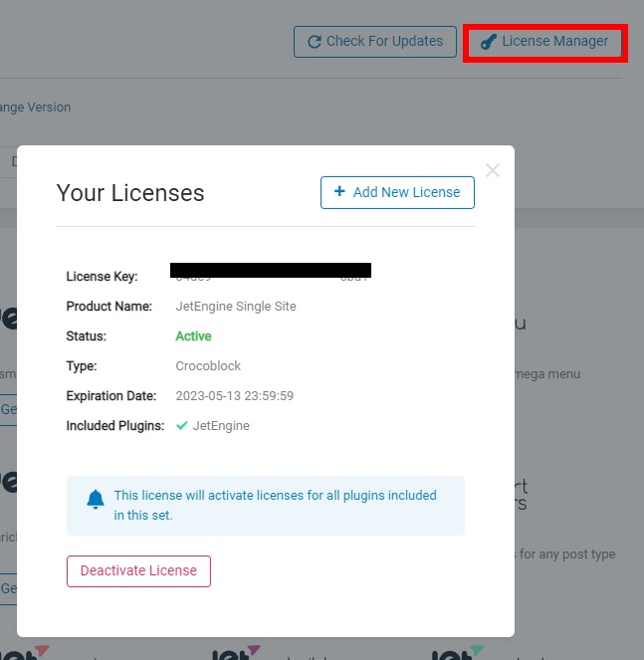Click the Expiration Date label
The height and width of the screenshot is (660, 644).
coord(111,396)
